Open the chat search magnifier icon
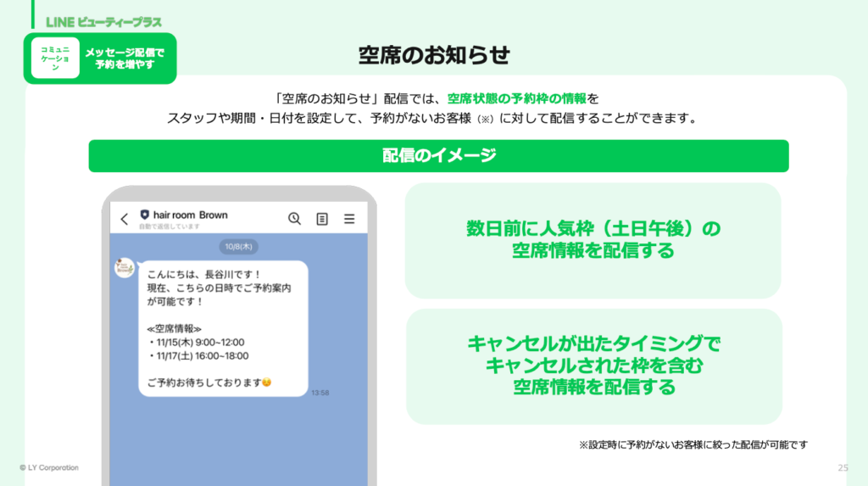Image resolution: width=868 pixels, height=486 pixels. (x=294, y=219)
